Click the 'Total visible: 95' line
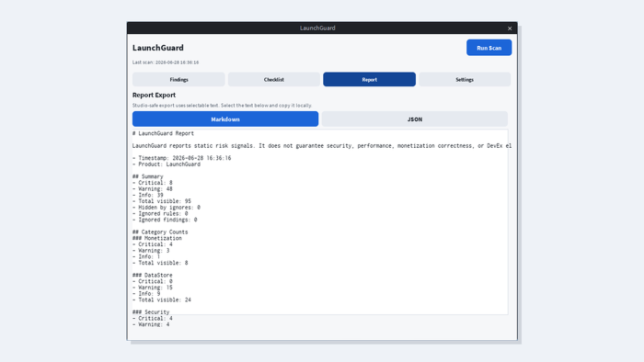 (162, 201)
